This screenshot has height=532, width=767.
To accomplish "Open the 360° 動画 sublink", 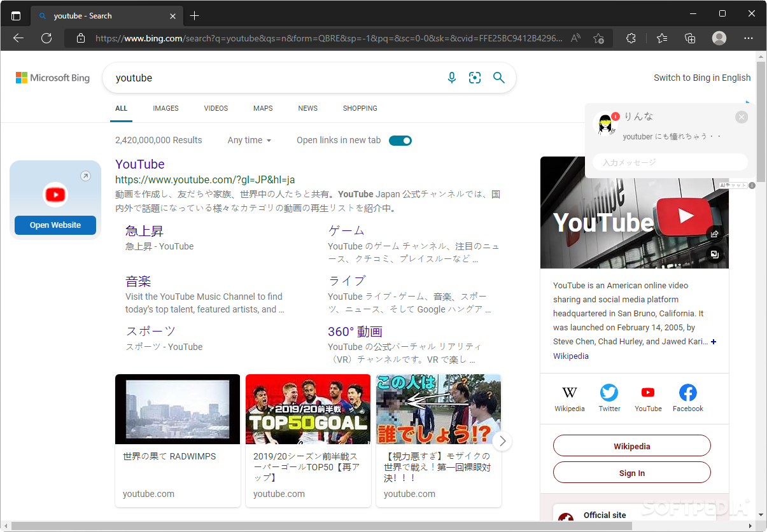I will click(355, 332).
